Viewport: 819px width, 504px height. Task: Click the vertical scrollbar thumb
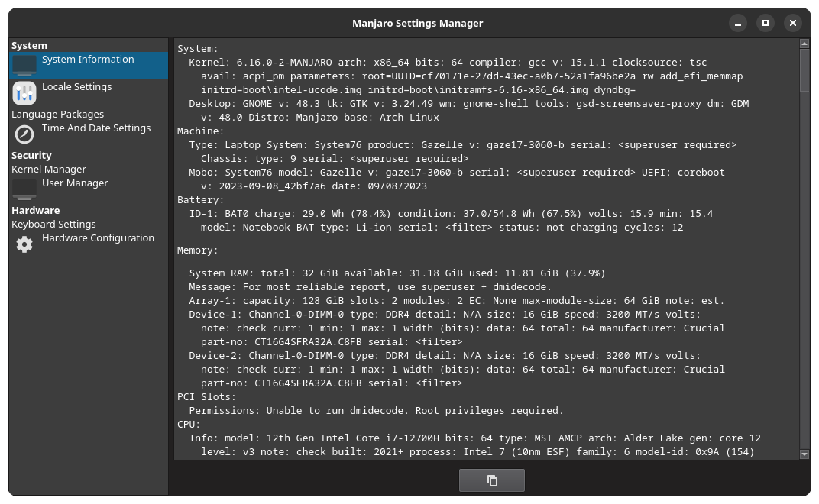[804, 70]
